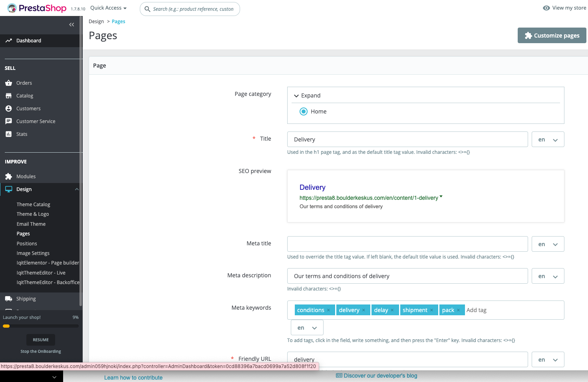The image size is (588, 382).
Task: Remove the 'delivery' keyword tag
Action: pyautogui.click(x=364, y=310)
